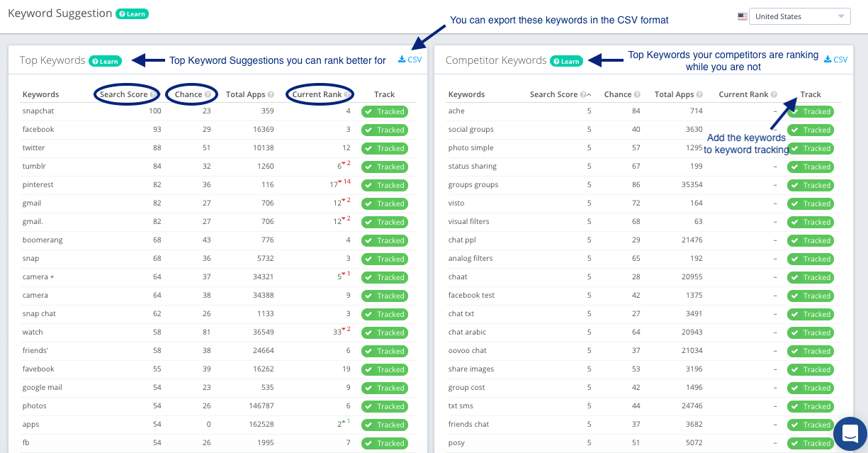Open the chat support bubble icon

pyautogui.click(x=850, y=433)
